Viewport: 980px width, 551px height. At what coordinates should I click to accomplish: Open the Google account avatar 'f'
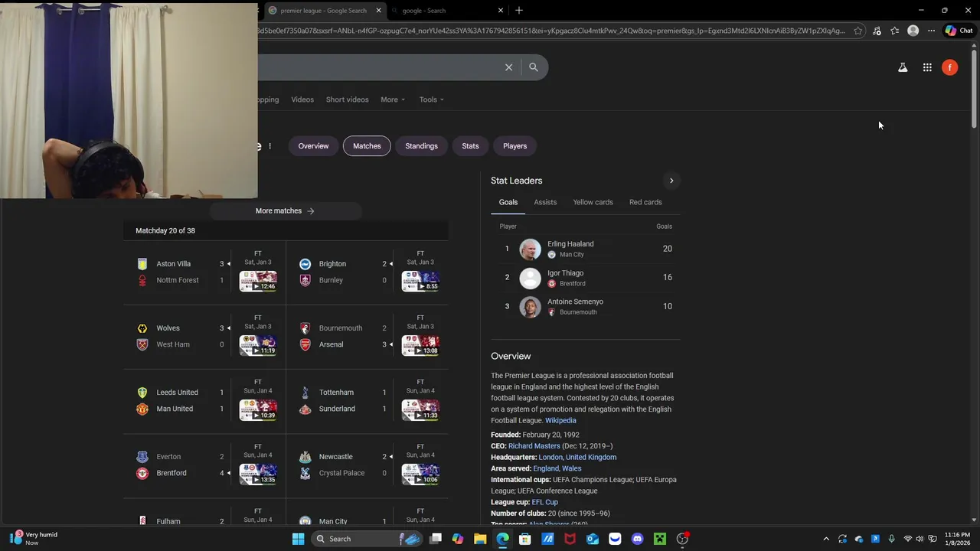coord(949,67)
